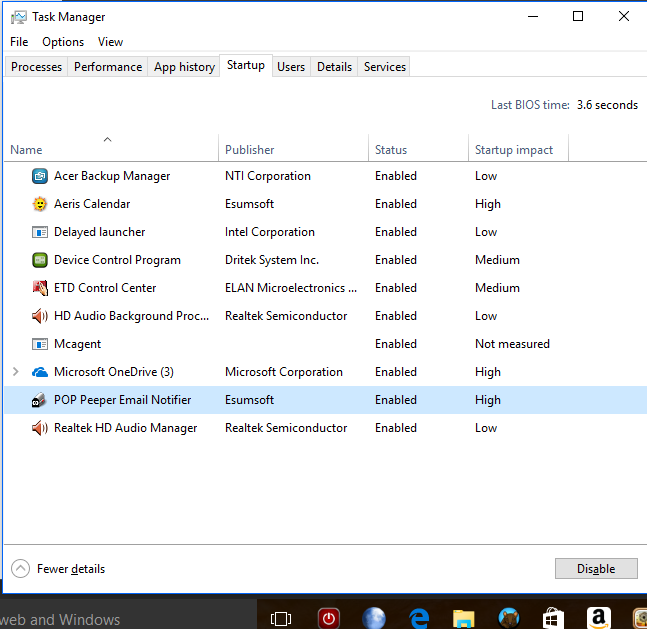The height and width of the screenshot is (629, 647).
Task: Click the Realtek HD Audio Manager speaker icon
Action: [x=40, y=428]
